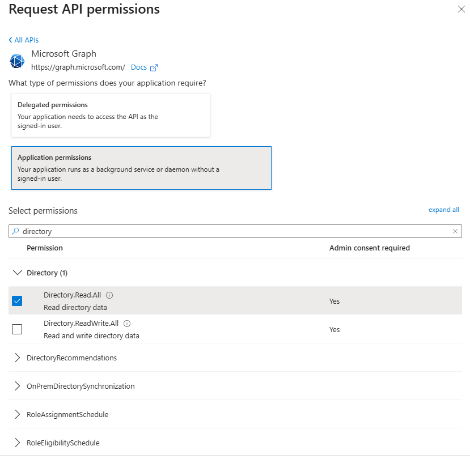Click back chevron beside All APIs
470x476 pixels.
click(x=11, y=40)
